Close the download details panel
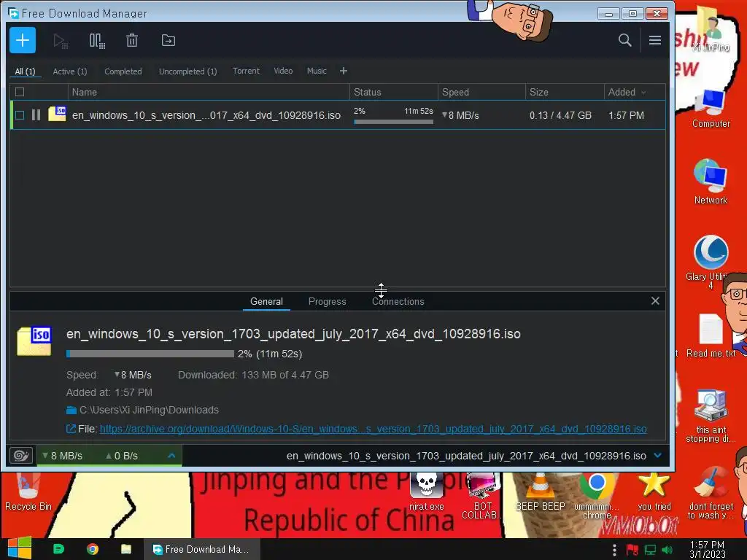The image size is (747, 560). click(x=655, y=301)
